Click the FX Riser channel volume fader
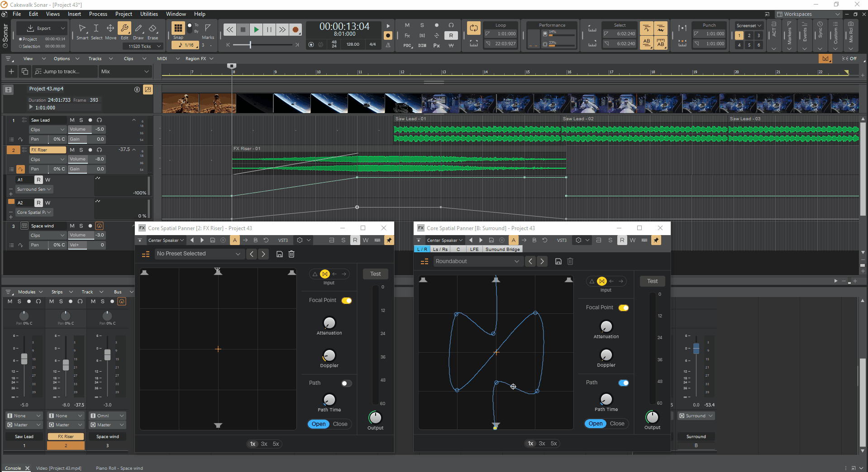This screenshot has height=472, width=868. [66, 364]
